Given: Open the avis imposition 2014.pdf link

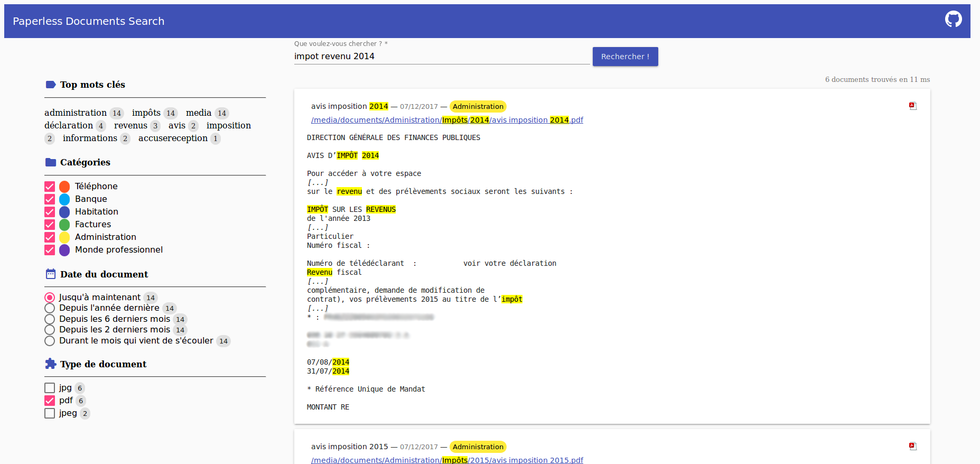Looking at the screenshot, I should (447, 120).
